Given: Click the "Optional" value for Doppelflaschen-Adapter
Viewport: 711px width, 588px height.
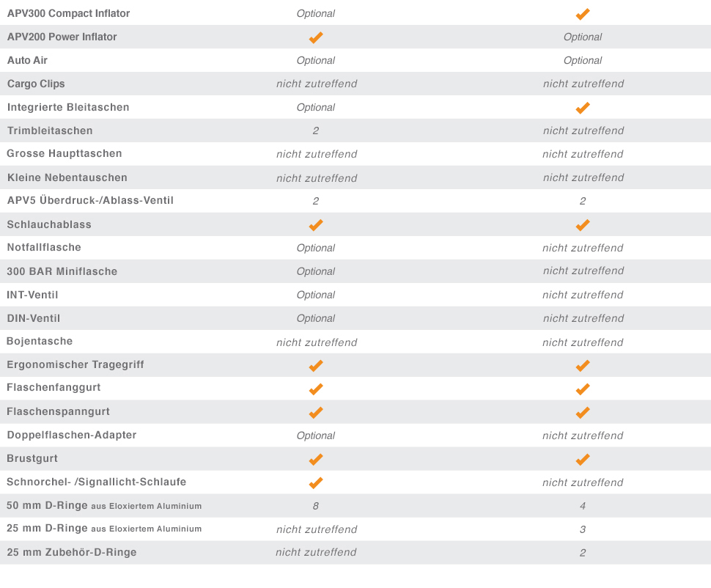Looking at the screenshot, I should [x=316, y=436].
